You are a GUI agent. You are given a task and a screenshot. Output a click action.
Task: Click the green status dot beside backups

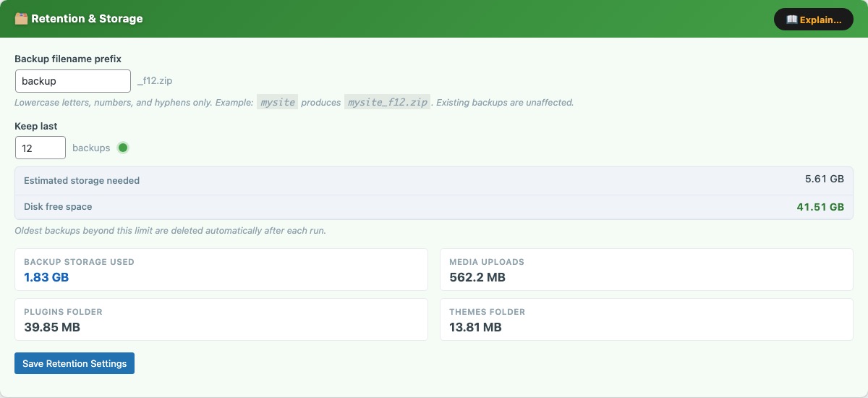click(x=123, y=148)
